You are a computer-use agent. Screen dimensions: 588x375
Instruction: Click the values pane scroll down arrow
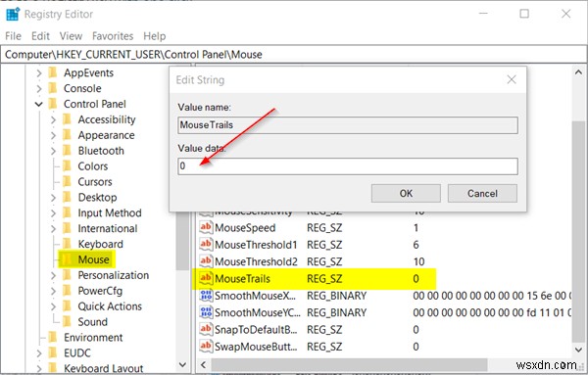tap(578, 350)
